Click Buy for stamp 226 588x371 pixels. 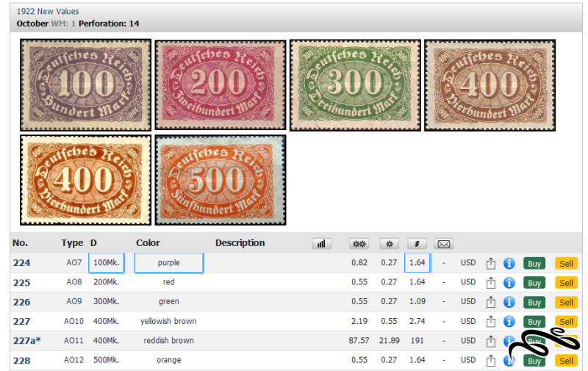[x=534, y=302]
